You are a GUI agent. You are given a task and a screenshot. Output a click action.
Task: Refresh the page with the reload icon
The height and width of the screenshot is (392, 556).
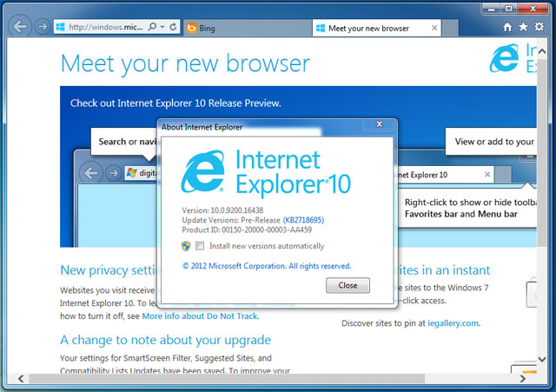173,27
